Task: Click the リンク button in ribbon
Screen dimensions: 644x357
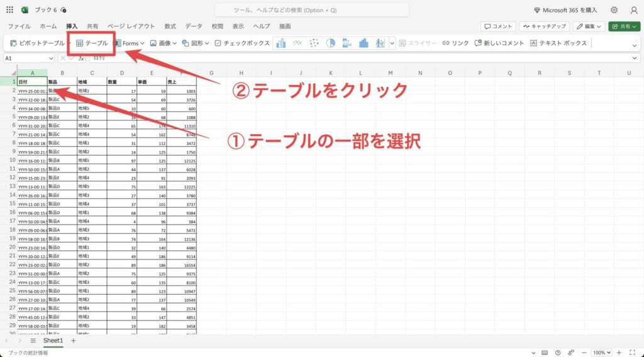Action: click(455, 43)
